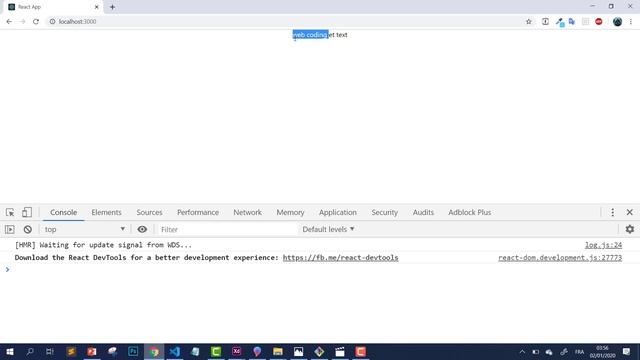The height and width of the screenshot is (360, 640).
Task: View site information icon before localhost
Action: (x=52, y=22)
